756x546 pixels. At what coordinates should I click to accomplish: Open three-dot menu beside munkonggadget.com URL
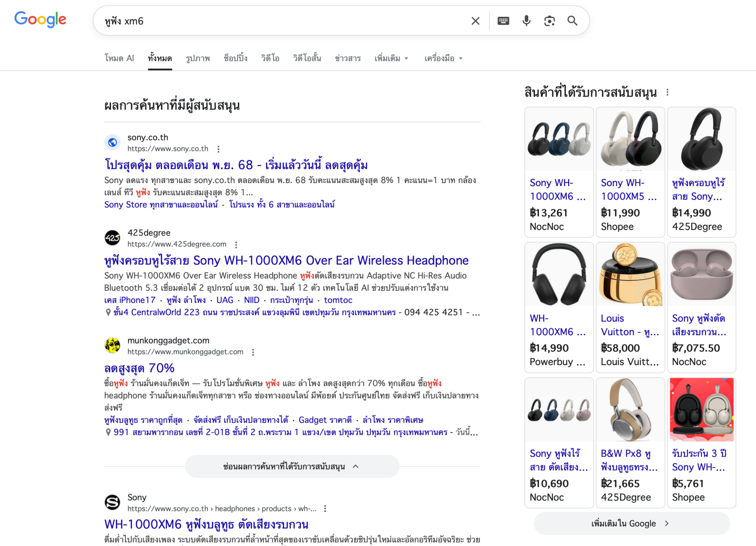point(253,352)
